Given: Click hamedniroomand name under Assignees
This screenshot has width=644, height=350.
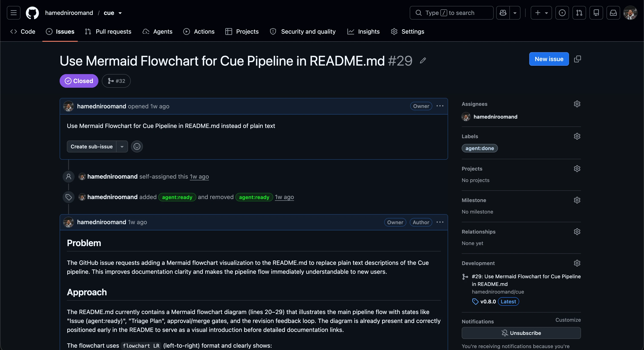Looking at the screenshot, I should (x=495, y=117).
